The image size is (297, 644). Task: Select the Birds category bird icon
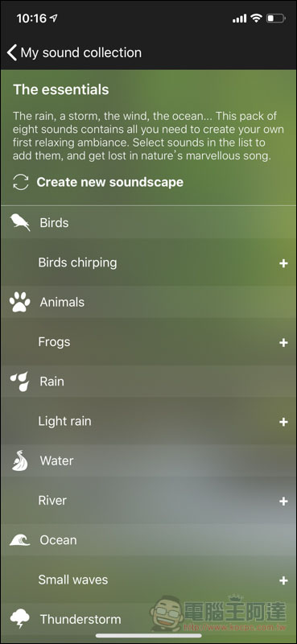(20, 222)
